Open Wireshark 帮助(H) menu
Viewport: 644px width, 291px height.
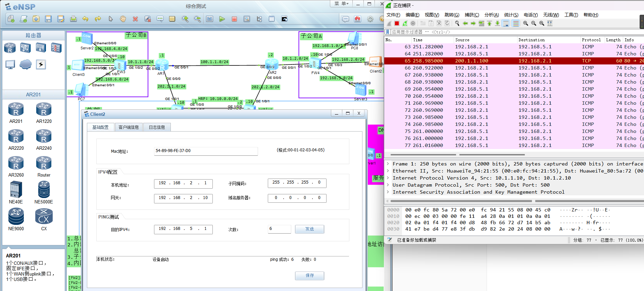pos(591,15)
